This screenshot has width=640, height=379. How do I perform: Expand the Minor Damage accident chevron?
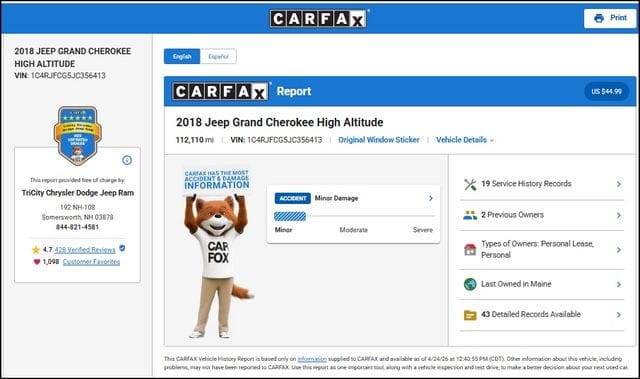[431, 198]
